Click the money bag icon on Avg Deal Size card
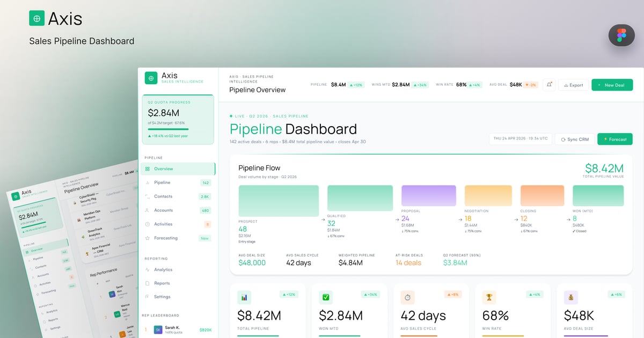 pos(570,297)
